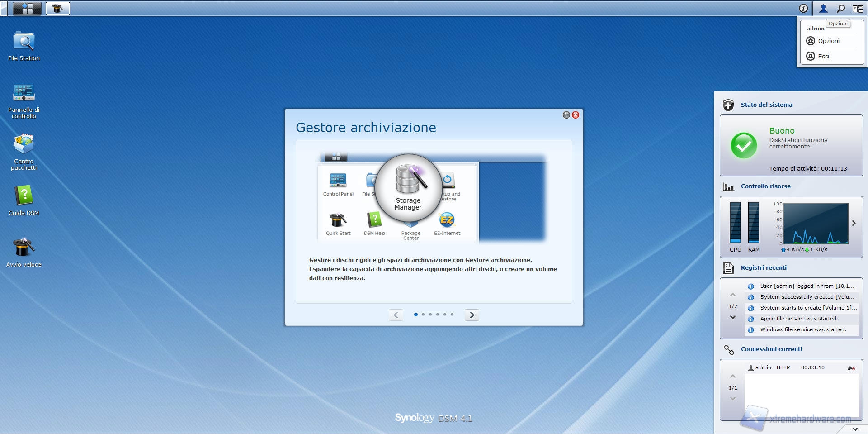Collapse the widget panel bottom chevron
The image size is (868, 434).
click(x=855, y=429)
